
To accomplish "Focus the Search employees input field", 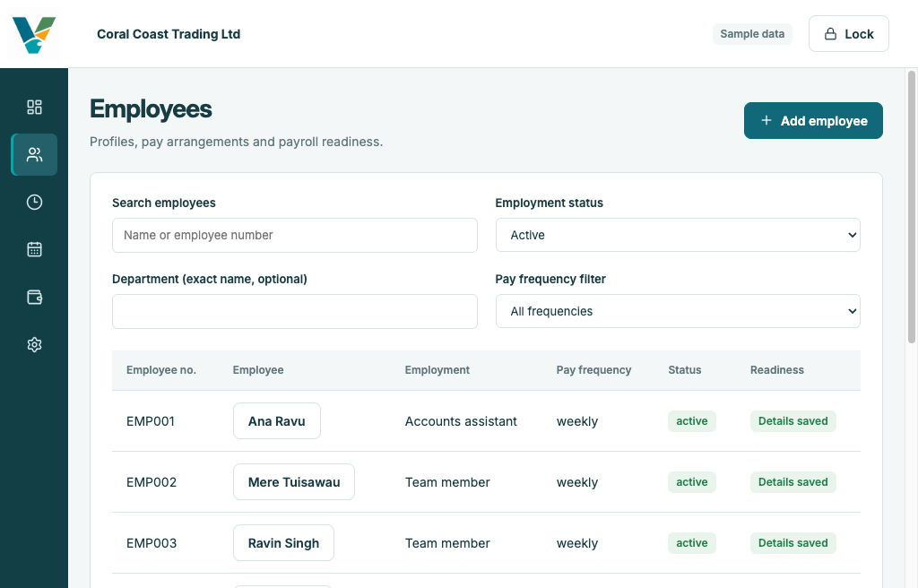I will (294, 236).
